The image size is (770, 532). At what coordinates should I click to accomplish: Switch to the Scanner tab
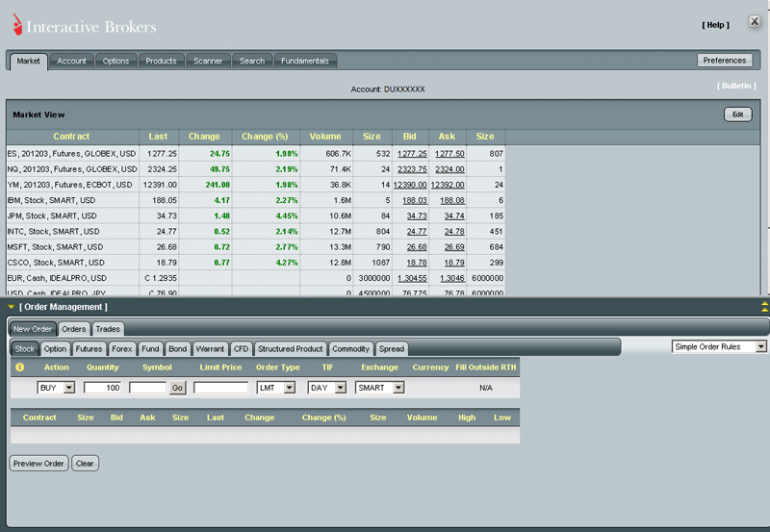tap(208, 61)
